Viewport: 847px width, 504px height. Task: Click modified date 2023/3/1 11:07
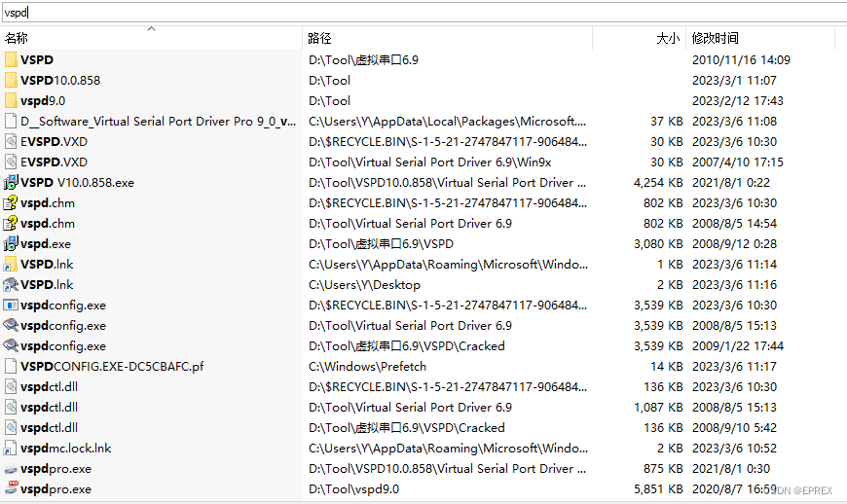(x=734, y=81)
